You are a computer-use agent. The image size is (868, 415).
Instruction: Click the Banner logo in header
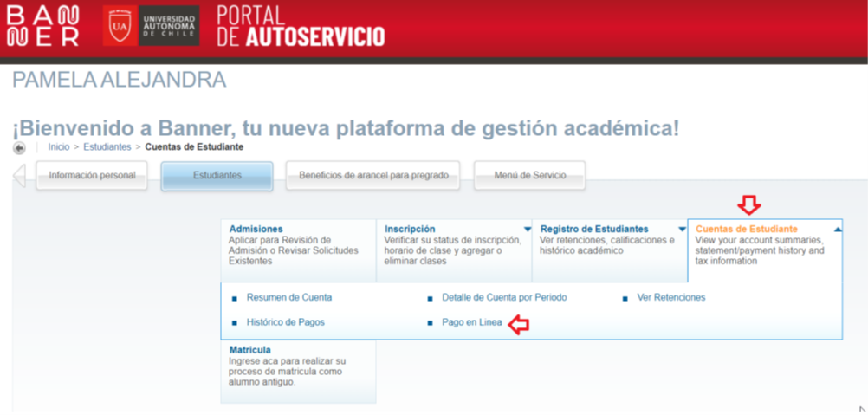coord(42,27)
